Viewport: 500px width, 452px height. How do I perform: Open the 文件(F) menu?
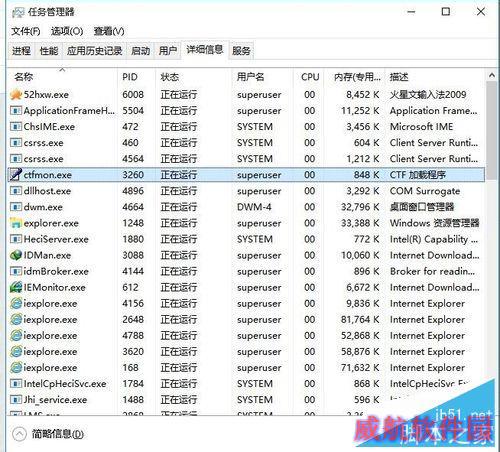26,31
